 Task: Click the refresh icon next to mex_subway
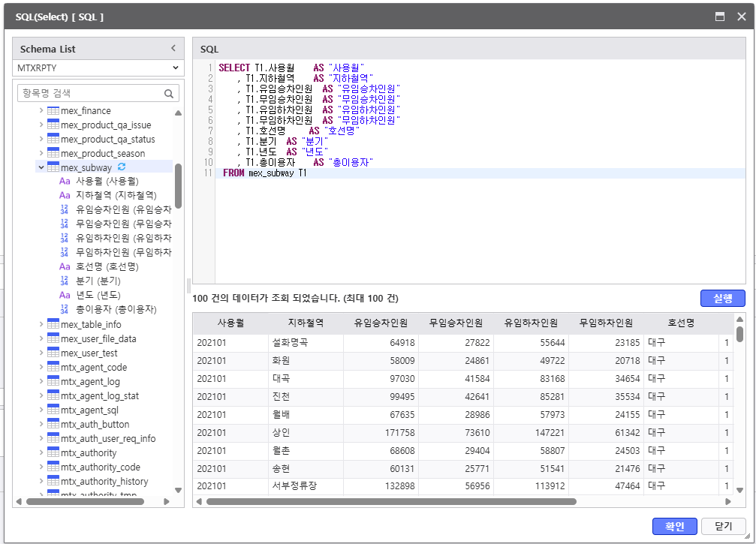(122, 167)
